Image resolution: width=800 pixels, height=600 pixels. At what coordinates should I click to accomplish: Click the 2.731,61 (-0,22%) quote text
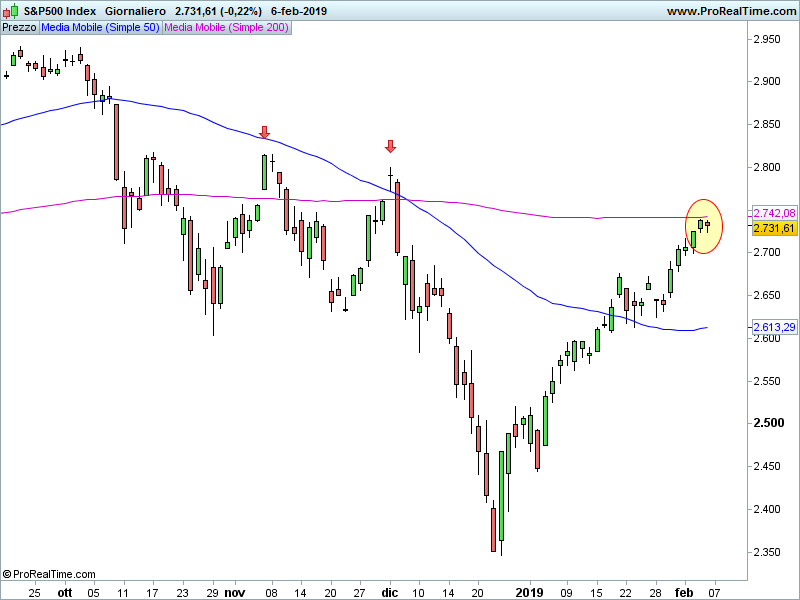[x=218, y=11]
